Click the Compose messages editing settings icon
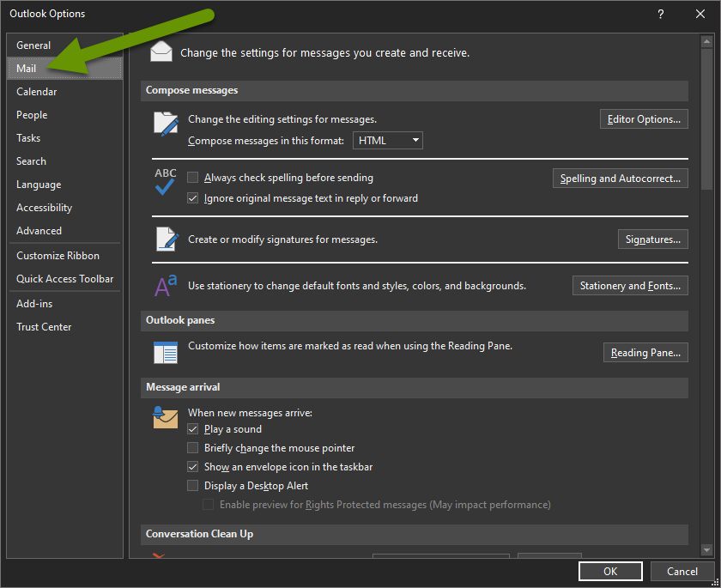This screenshot has height=588, width=721. point(165,124)
